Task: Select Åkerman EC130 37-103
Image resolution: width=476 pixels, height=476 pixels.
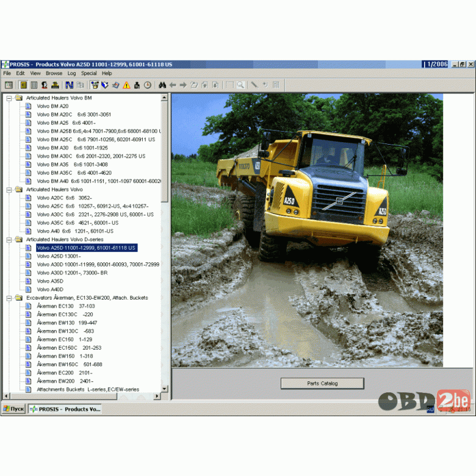Action: point(65,306)
